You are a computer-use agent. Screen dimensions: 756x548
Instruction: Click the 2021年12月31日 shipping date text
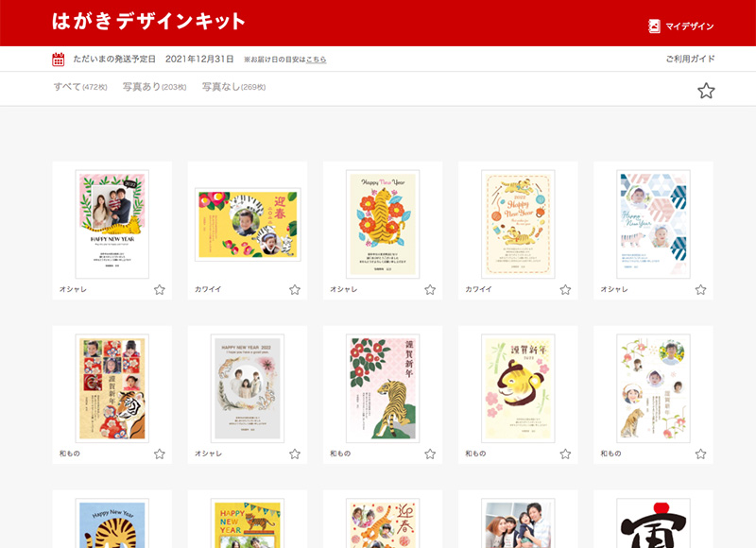click(199, 59)
